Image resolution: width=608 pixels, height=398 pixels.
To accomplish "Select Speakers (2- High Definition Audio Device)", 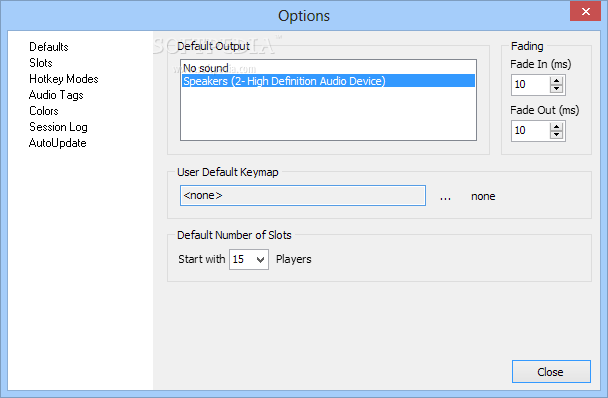I will pos(328,81).
